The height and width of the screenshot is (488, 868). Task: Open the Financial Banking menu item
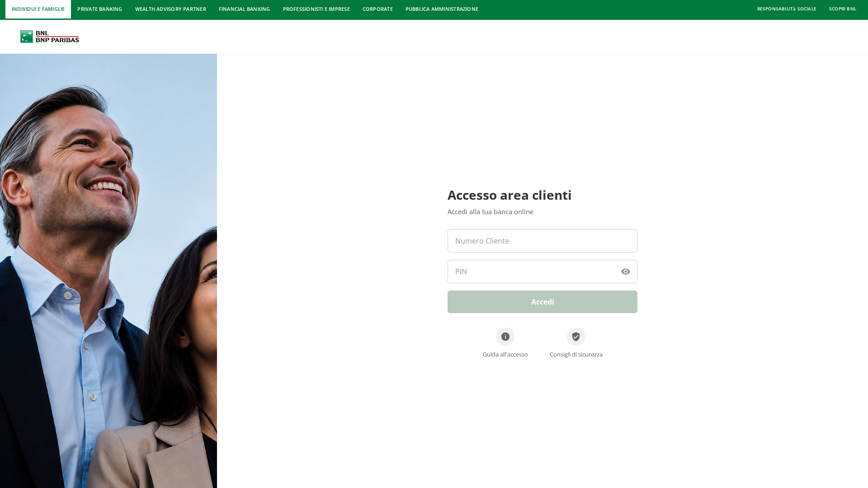pyautogui.click(x=244, y=9)
